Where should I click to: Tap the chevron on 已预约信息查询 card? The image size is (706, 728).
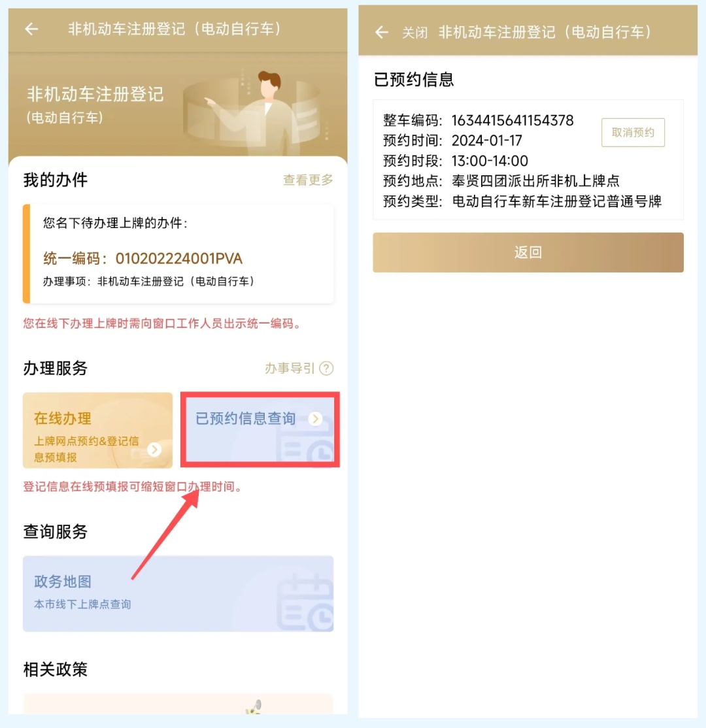click(x=316, y=419)
